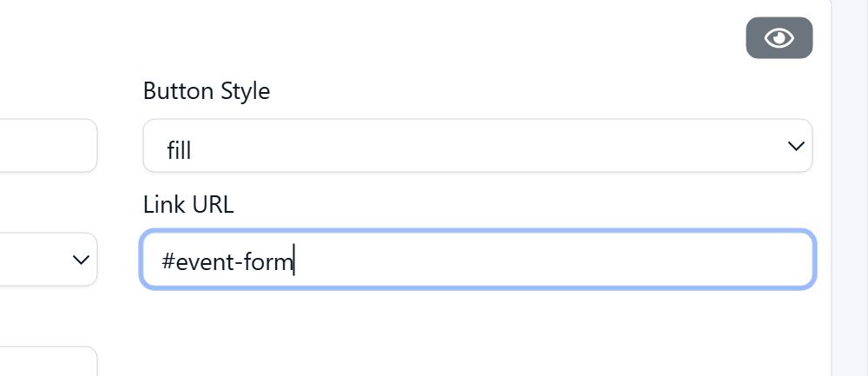This screenshot has width=868, height=376.
Task: Click the eye icon in gray button
Action: [779, 38]
